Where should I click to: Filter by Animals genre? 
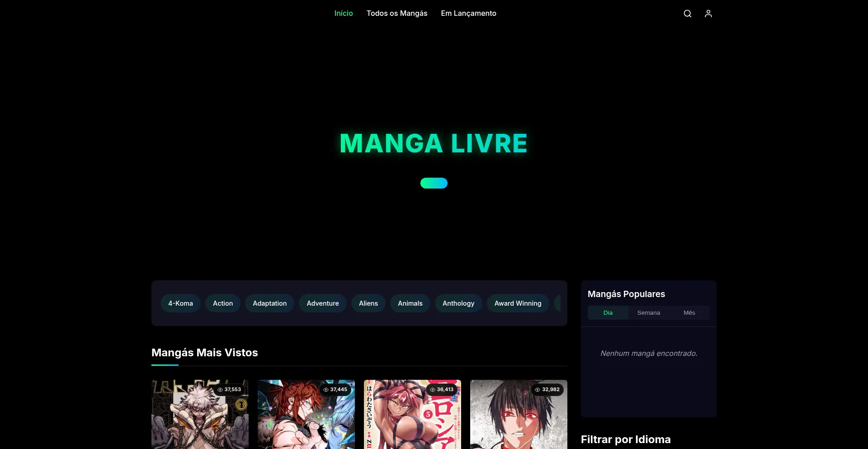[410, 303]
